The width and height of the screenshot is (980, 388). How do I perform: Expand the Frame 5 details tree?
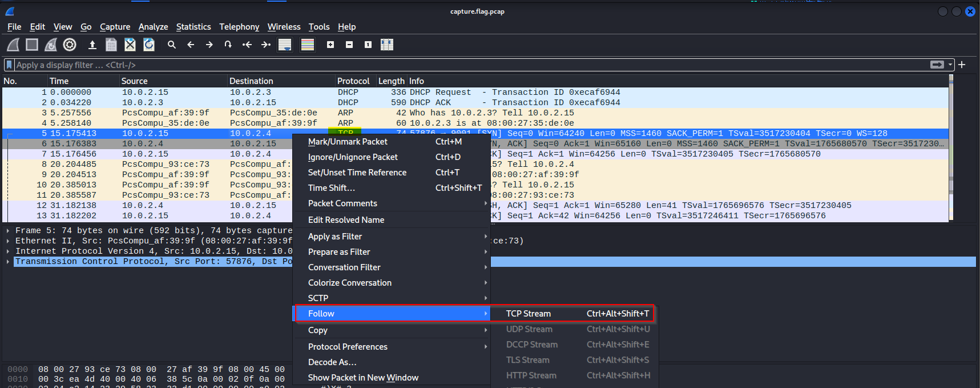pos(8,231)
